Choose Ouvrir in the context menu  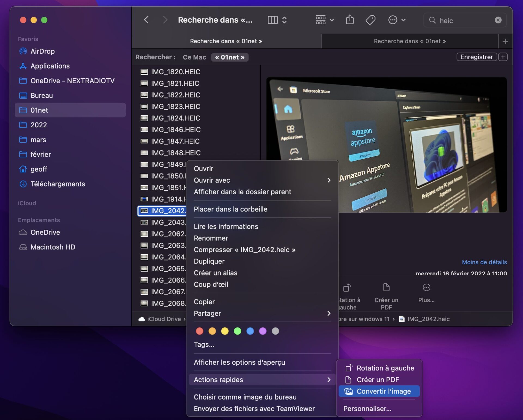[262, 168]
